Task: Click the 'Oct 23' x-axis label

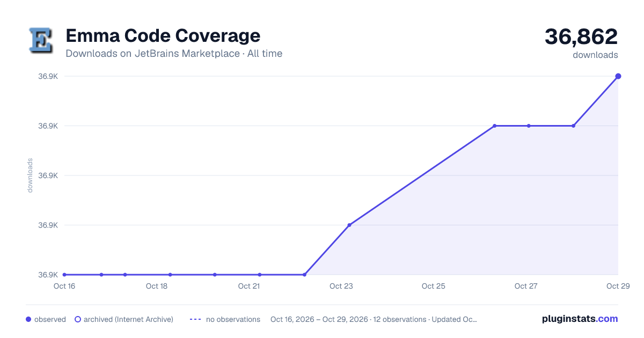Action: pos(341,286)
